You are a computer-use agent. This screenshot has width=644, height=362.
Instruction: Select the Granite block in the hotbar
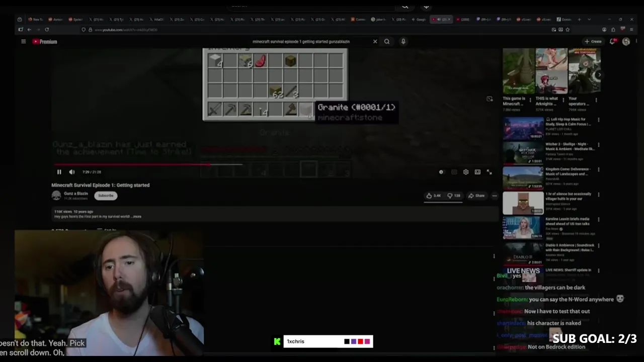tap(305, 110)
